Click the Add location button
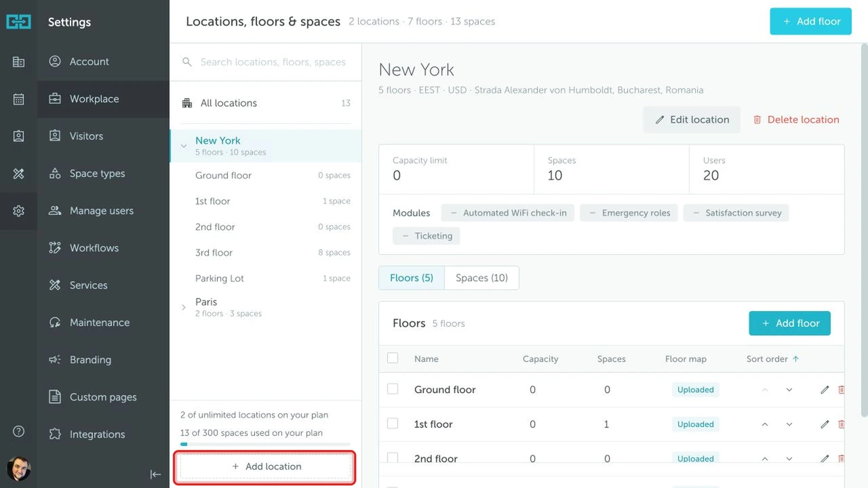The image size is (868, 488). pyautogui.click(x=266, y=467)
